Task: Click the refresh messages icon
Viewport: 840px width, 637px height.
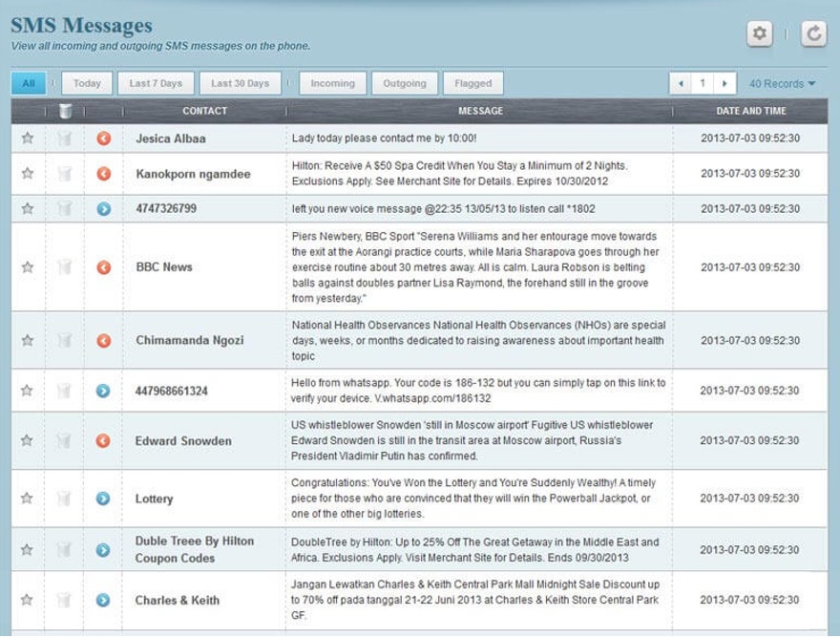Action: tap(813, 34)
